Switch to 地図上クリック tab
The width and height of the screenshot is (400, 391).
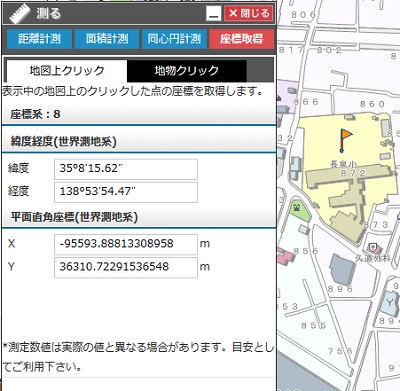(x=67, y=71)
